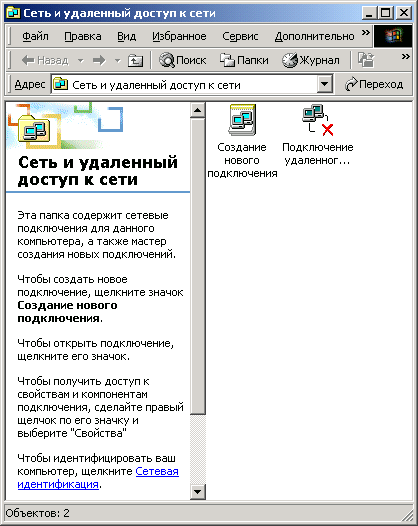Open the Избранное menu
Screen dimensions: 418x526
[x=179, y=36]
